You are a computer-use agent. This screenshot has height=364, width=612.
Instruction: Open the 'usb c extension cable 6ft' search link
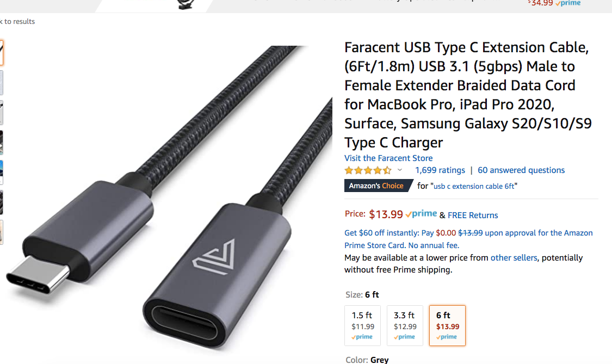coord(474,186)
